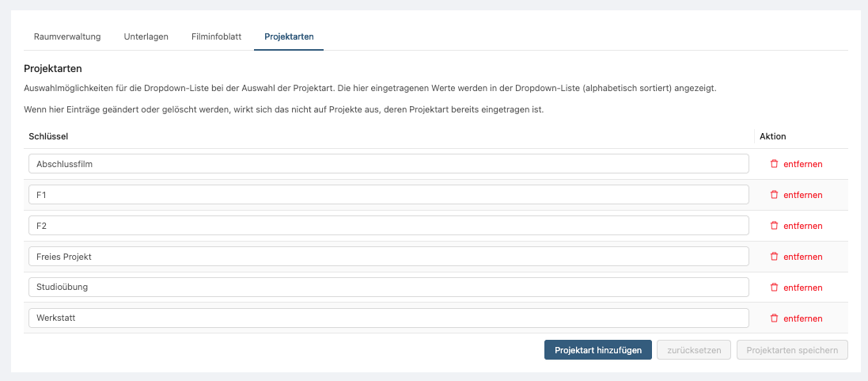Open the Raumverwaltung tab
The width and height of the screenshot is (868, 381).
coord(66,36)
